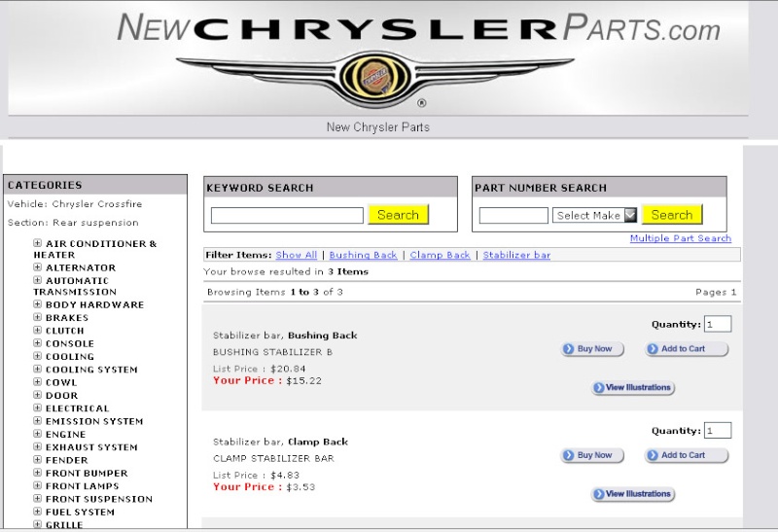The image size is (778, 532).
Task: Open the Body Hardware category label
Action: [x=94, y=304]
